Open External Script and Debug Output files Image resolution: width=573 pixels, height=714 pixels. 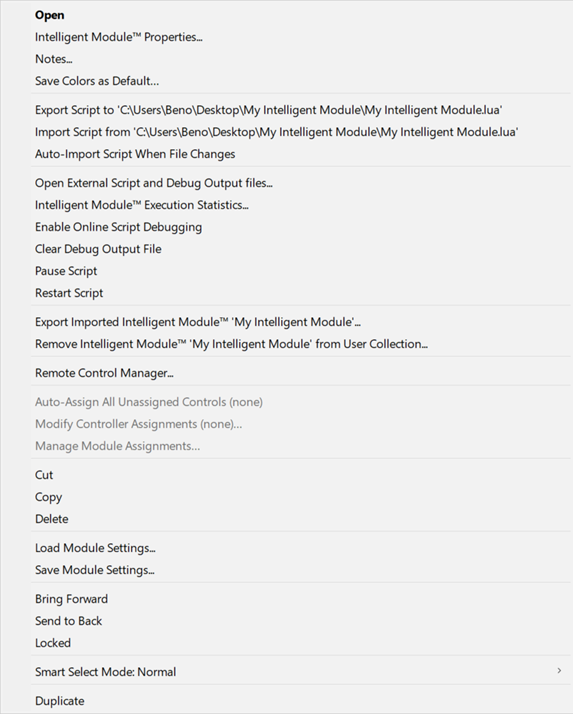[x=154, y=183]
